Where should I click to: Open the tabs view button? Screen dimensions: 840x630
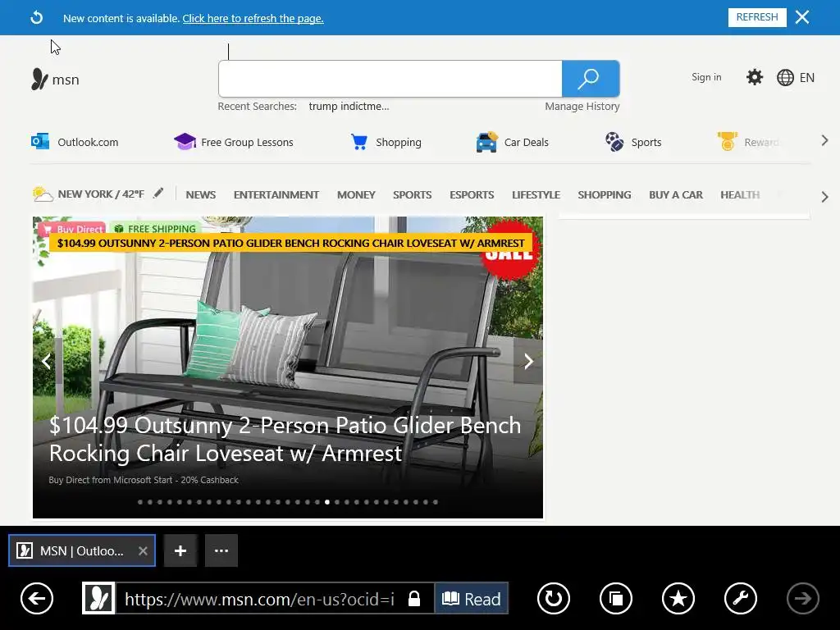tap(616, 598)
